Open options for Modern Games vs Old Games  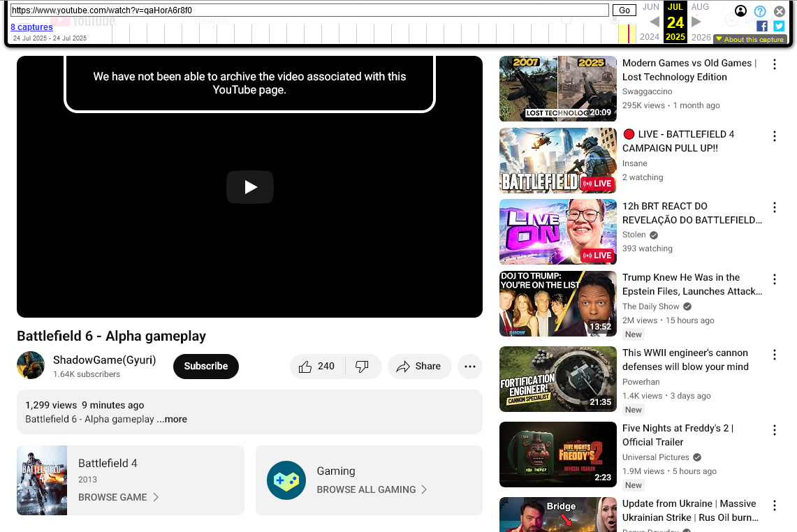(774, 64)
